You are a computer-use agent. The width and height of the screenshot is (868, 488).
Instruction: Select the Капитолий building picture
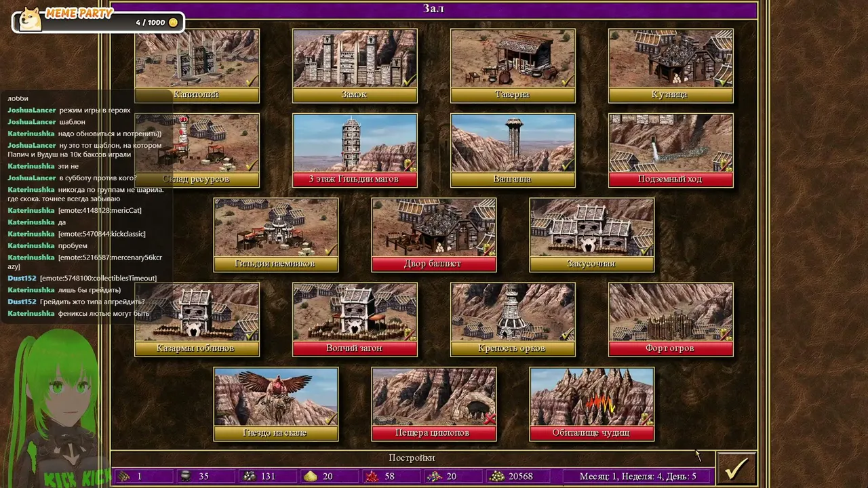(197, 58)
